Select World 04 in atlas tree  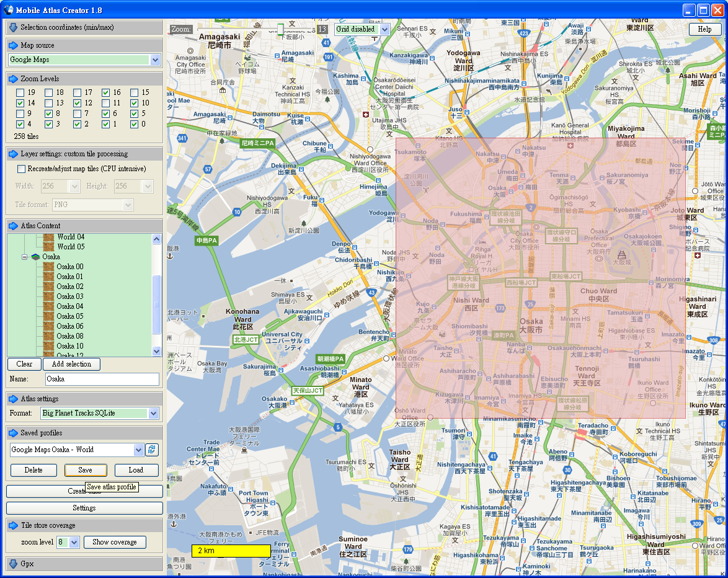[x=71, y=237]
